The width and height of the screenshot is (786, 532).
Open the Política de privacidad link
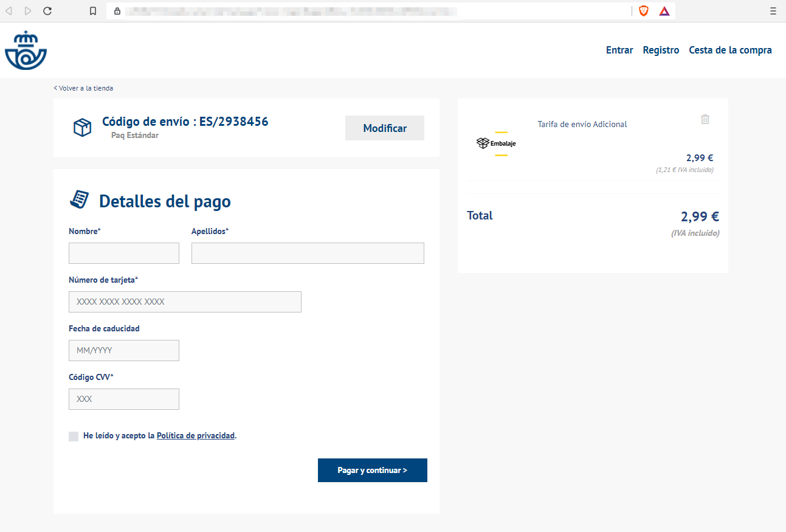[x=195, y=436]
